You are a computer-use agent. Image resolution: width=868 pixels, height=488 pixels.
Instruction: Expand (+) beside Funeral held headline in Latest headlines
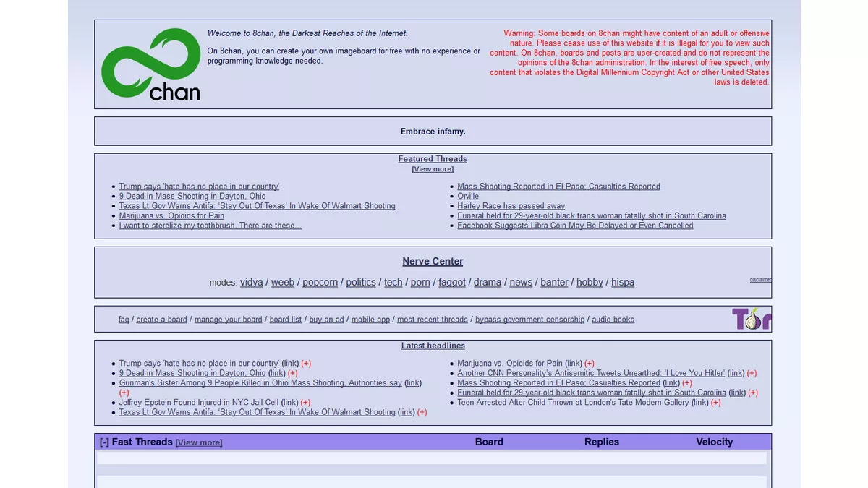click(753, 393)
